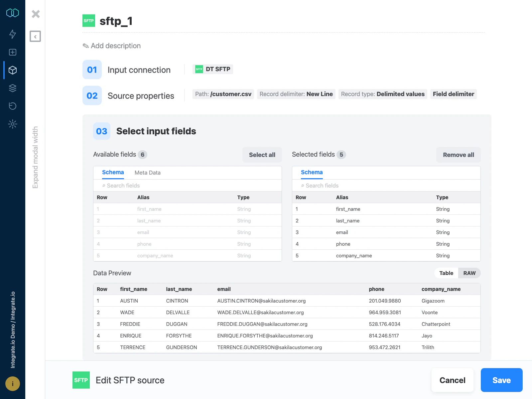Switch Data Preview to RAW view
Screen dimensions: 532x399
[x=469, y=273]
